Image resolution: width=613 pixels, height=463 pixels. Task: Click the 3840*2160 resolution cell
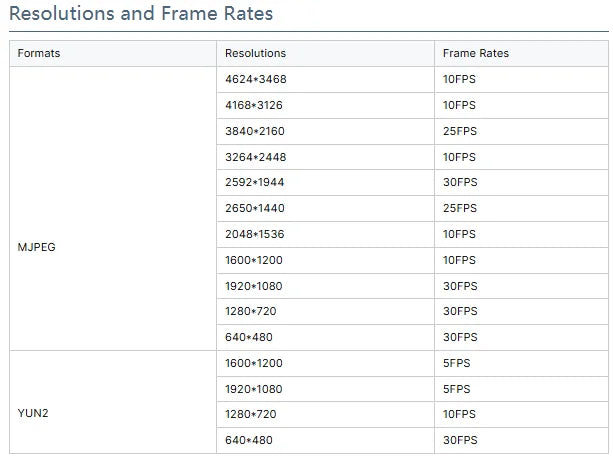pos(325,131)
